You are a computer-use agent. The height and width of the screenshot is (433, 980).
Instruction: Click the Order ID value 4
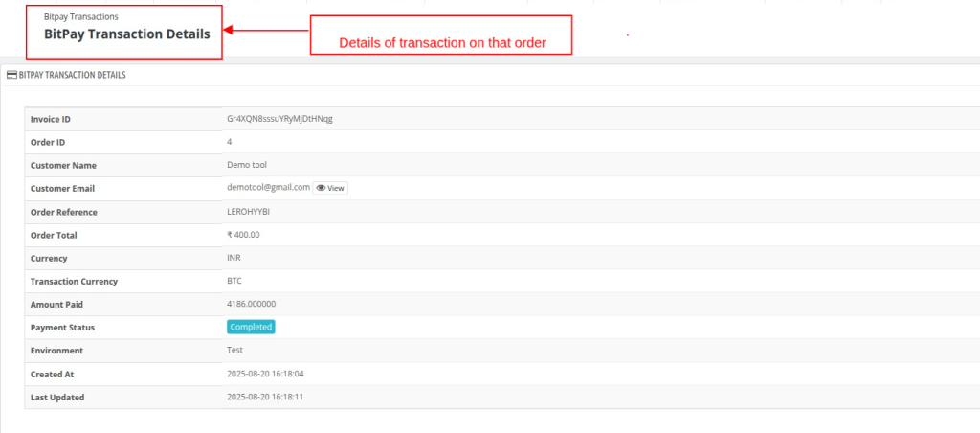click(x=230, y=142)
